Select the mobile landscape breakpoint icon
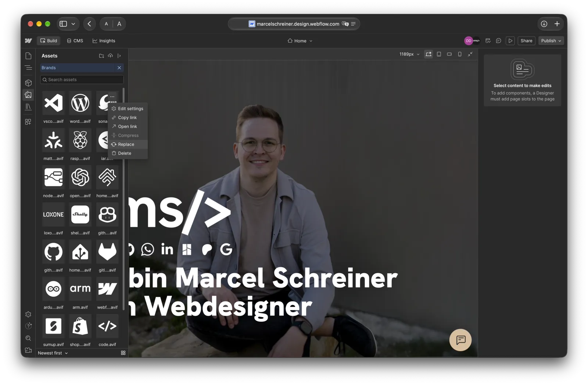Image resolution: width=588 pixels, height=385 pixels. 449,54
